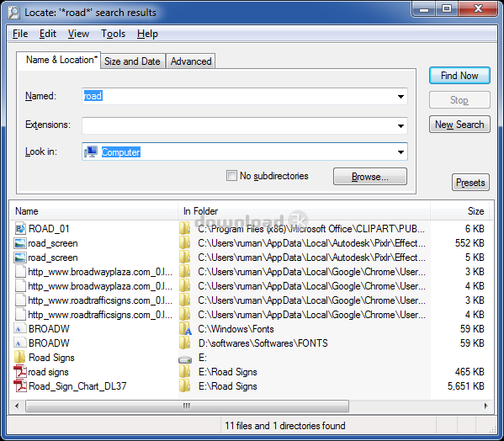This screenshot has width=504, height=441.
Task: Switch to the Advanced tab
Action: click(191, 61)
